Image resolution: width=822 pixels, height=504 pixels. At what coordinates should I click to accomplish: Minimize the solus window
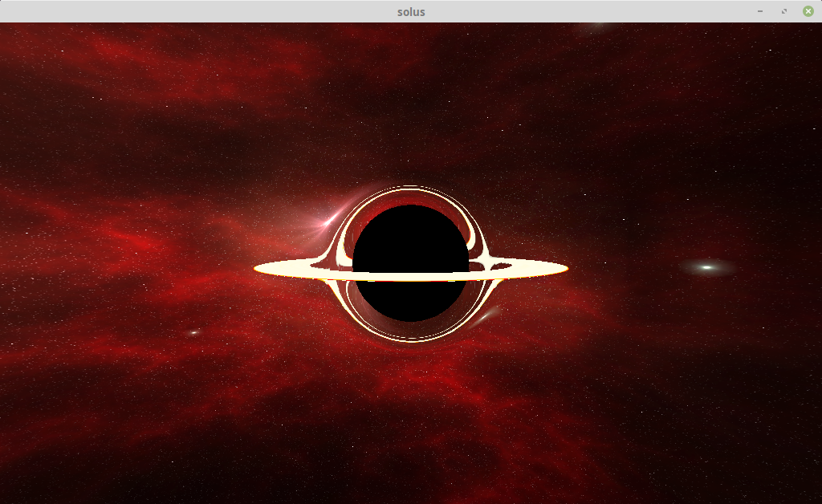[759, 11]
